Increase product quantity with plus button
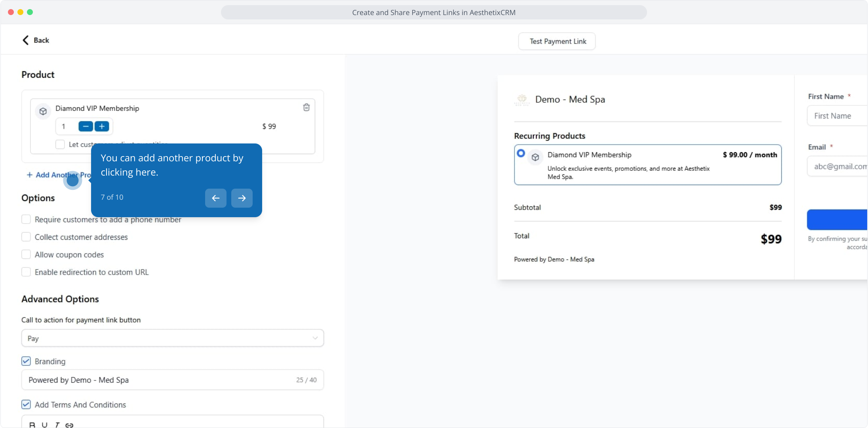This screenshot has width=868, height=428. [x=102, y=126]
